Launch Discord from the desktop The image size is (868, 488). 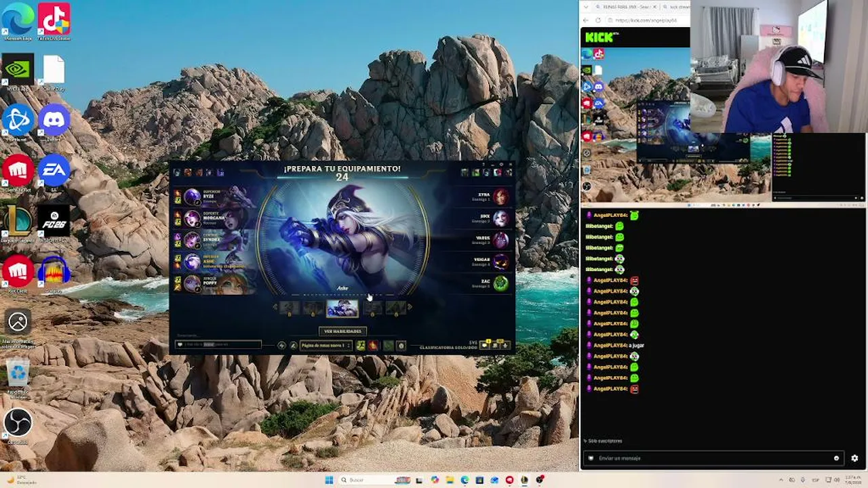click(x=54, y=123)
